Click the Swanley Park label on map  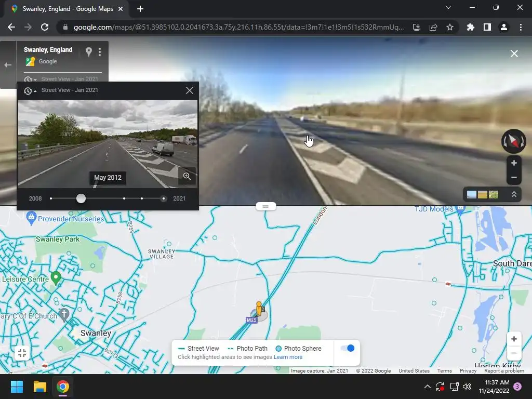point(58,239)
